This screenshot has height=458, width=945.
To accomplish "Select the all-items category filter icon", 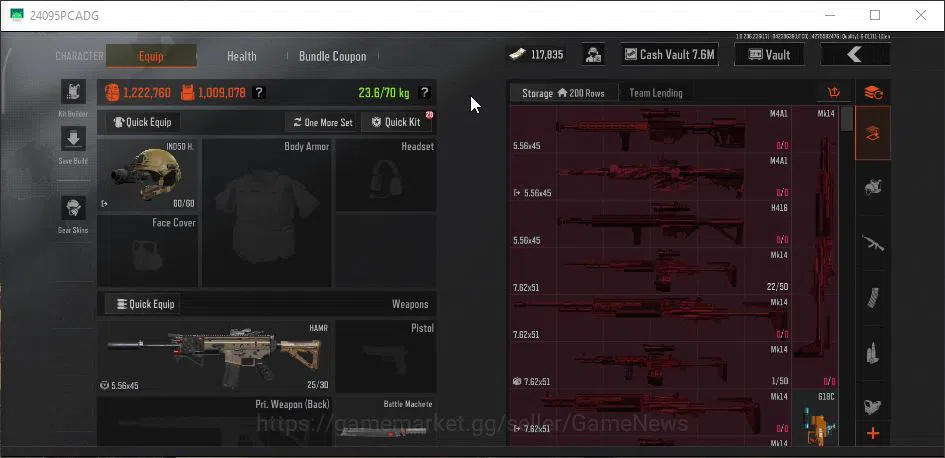I will 873,133.
